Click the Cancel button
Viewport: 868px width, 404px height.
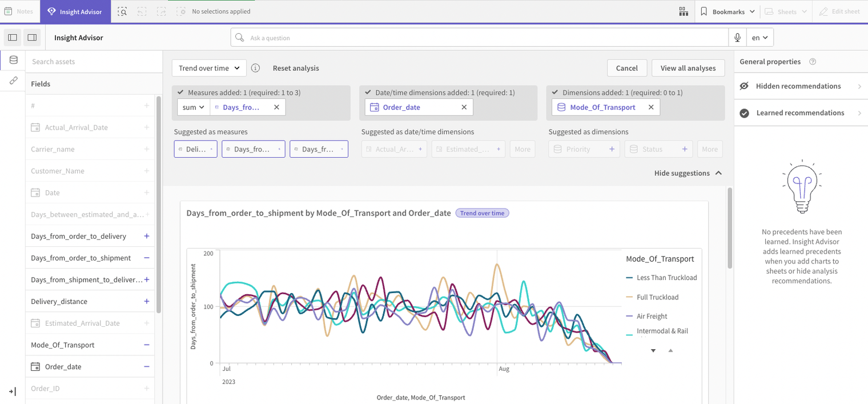pos(626,68)
